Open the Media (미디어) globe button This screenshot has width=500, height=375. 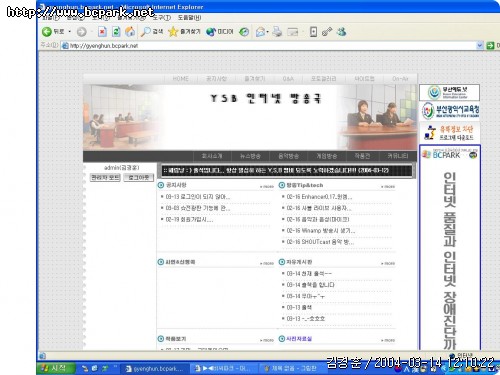click(220, 32)
